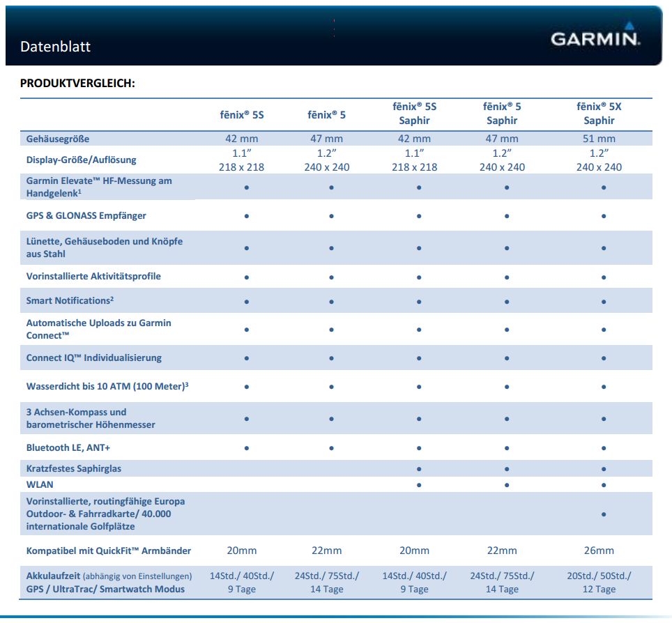Click the "Garmin Elevate HF-Messung am Handgelenk" label
Viewport: 672px width, 623px height.
click(99, 187)
